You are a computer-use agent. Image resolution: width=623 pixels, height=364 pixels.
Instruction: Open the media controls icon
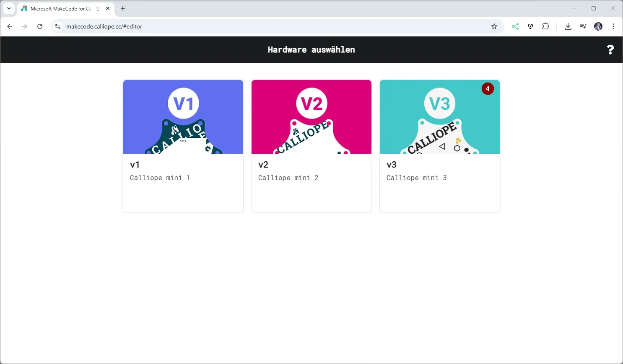tap(583, 26)
